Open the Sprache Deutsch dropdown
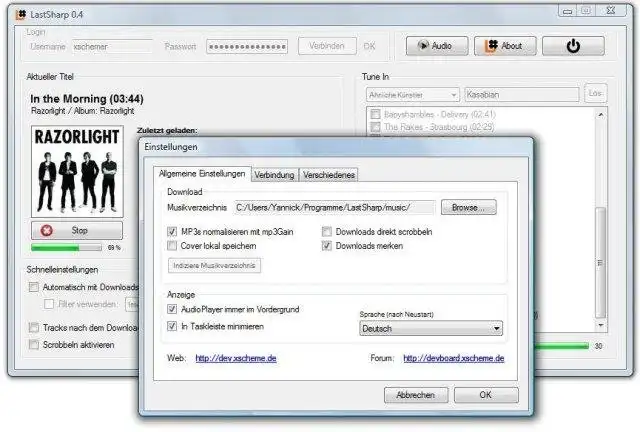The height and width of the screenshot is (432, 640). click(x=431, y=328)
